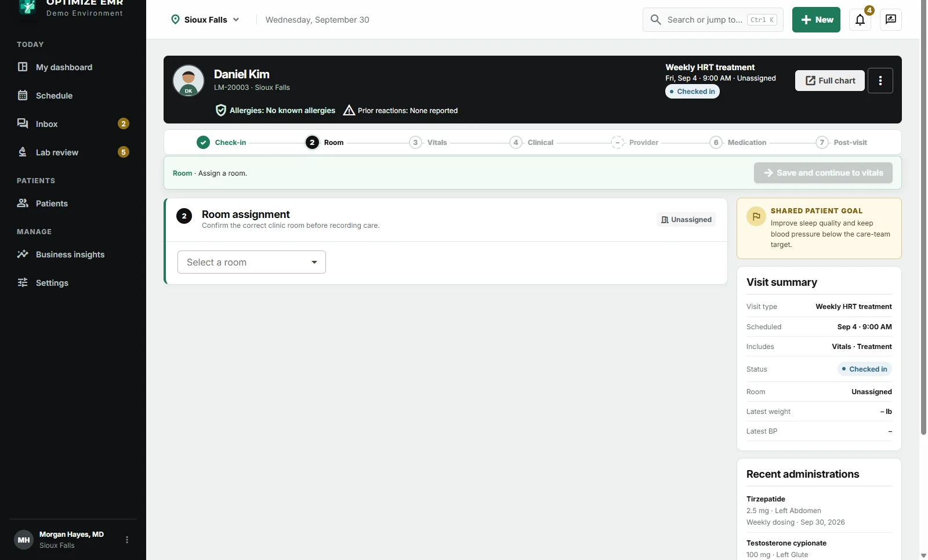The width and height of the screenshot is (928, 560).
Task: Go to Inbox in sidebar
Action: 73,124
